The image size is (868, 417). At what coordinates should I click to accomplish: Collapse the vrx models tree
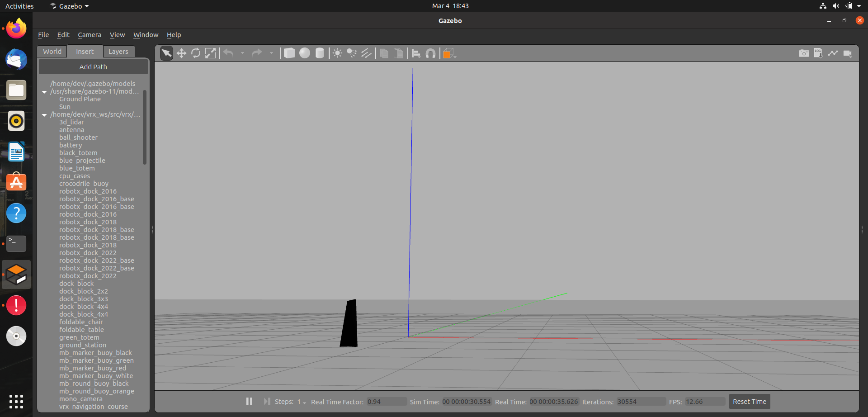44,114
